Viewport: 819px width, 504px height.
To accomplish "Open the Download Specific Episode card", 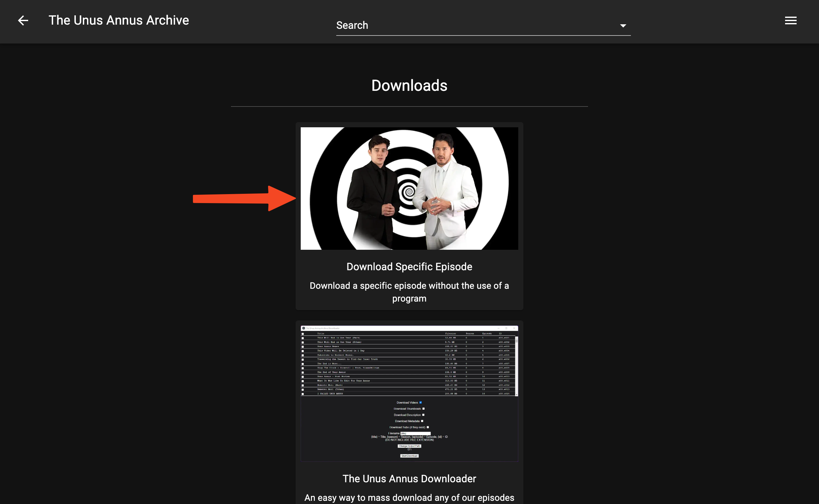I will pyautogui.click(x=409, y=266).
